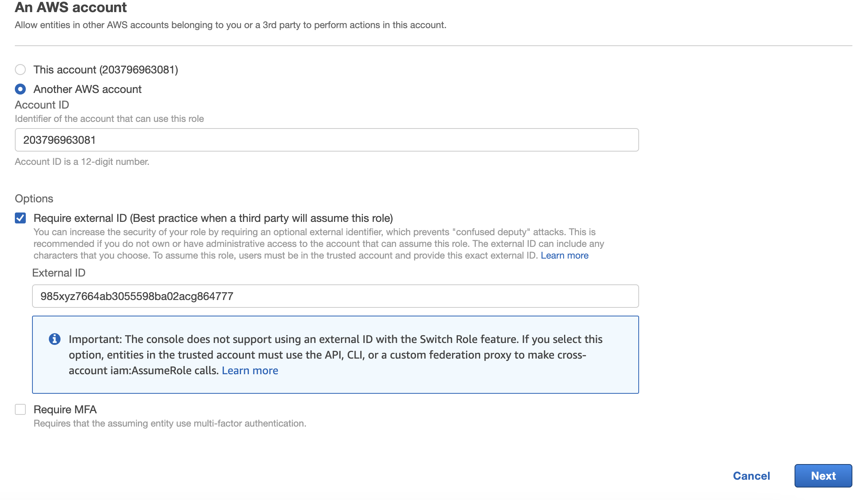The image size is (868, 500).
Task: Click the External ID label
Action: pos(59,273)
